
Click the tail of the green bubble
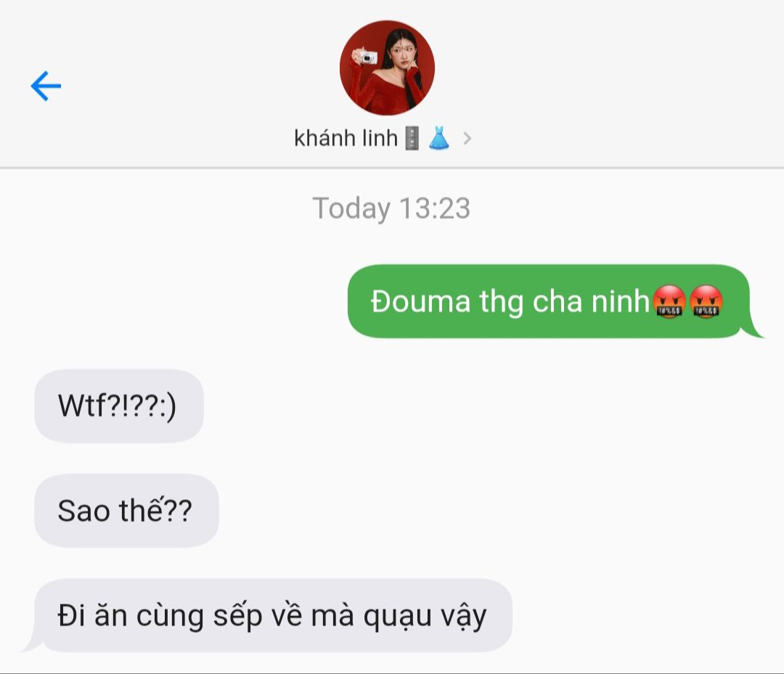pyautogui.click(x=754, y=331)
